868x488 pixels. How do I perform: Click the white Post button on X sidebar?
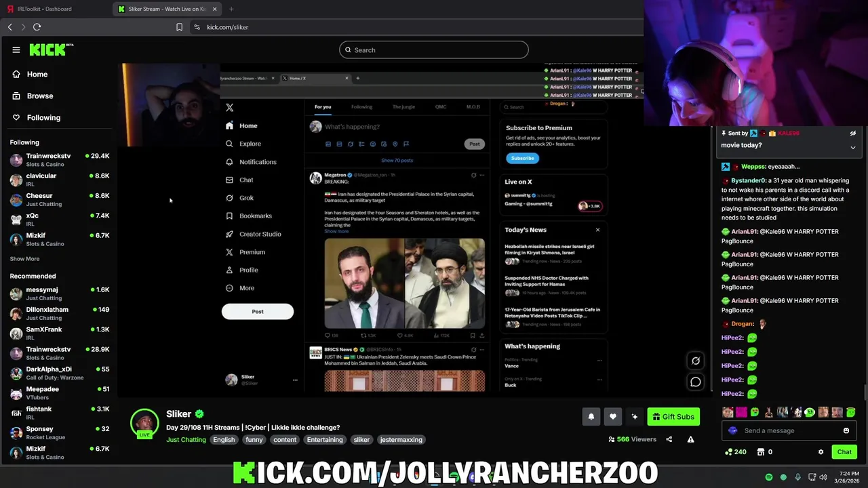pos(258,312)
